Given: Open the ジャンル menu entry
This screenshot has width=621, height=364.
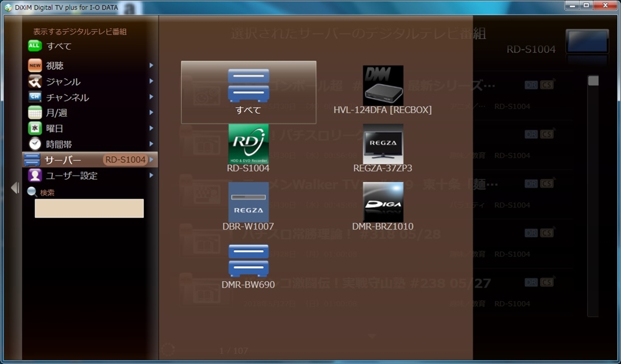Looking at the screenshot, I should coord(63,82).
